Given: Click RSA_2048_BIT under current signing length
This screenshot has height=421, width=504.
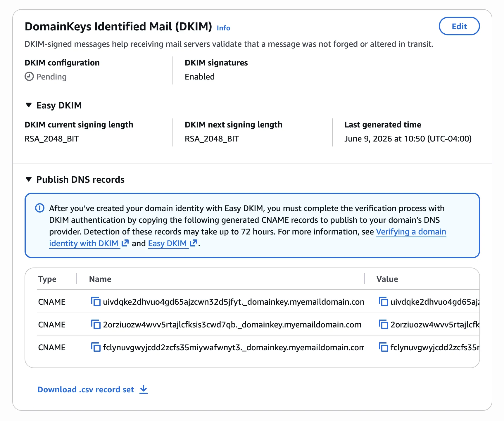Looking at the screenshot, I should [52, 139].
